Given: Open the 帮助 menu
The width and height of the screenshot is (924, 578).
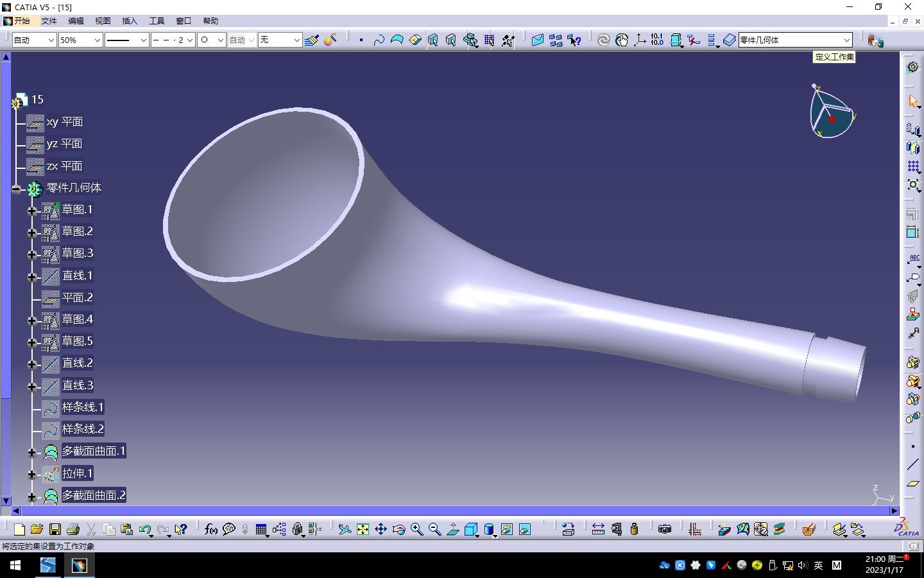Looking at the screenshot, I should [x=210, y=21].
